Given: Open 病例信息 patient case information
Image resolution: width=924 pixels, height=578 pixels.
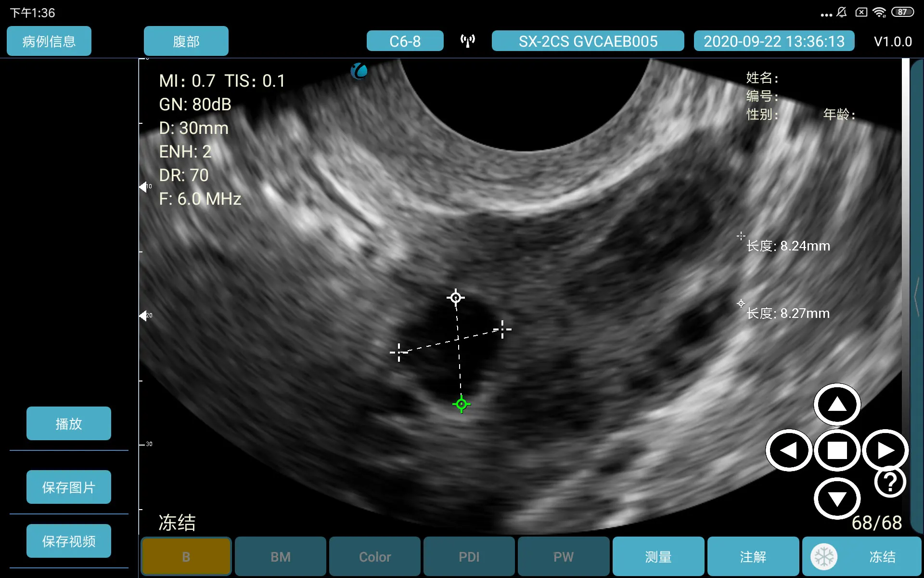Looking at the screenshot, I should pos(49,41).
